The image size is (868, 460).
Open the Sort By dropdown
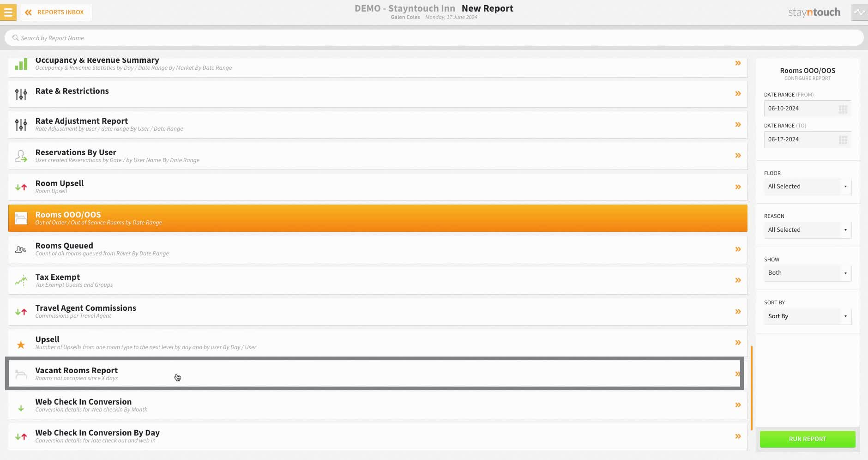point(808,316)
